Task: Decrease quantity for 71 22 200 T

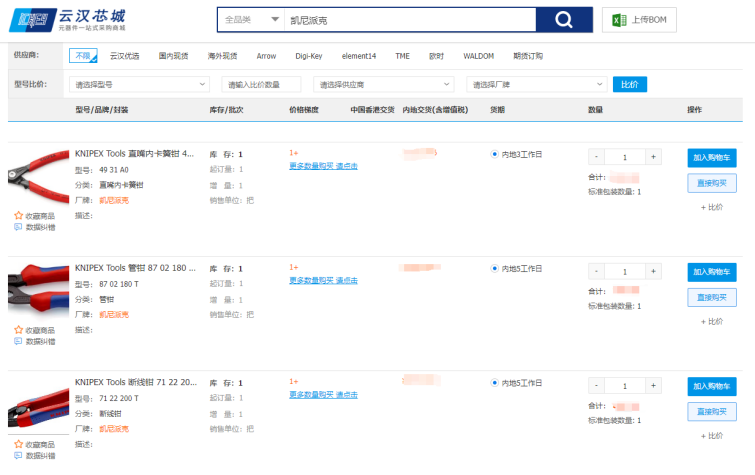Action: [596, 386]
